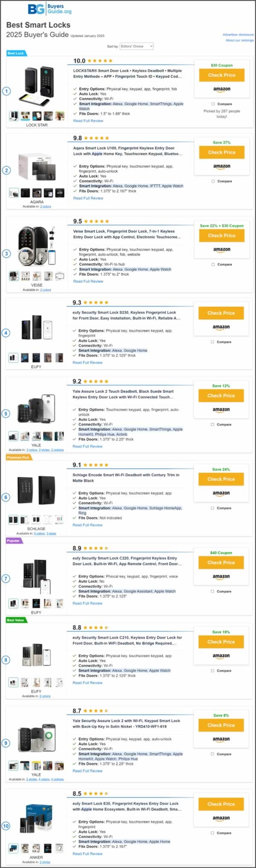The image size is (256, 868).
Task: Tick Compare checkbox for Veise lock
Action: pyautogui.click(x=213, y=264)
